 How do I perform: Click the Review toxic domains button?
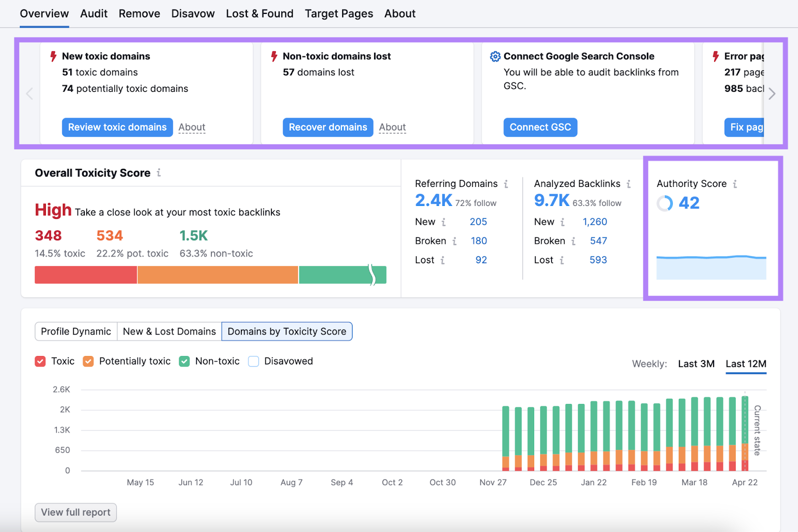coord(117,127)
